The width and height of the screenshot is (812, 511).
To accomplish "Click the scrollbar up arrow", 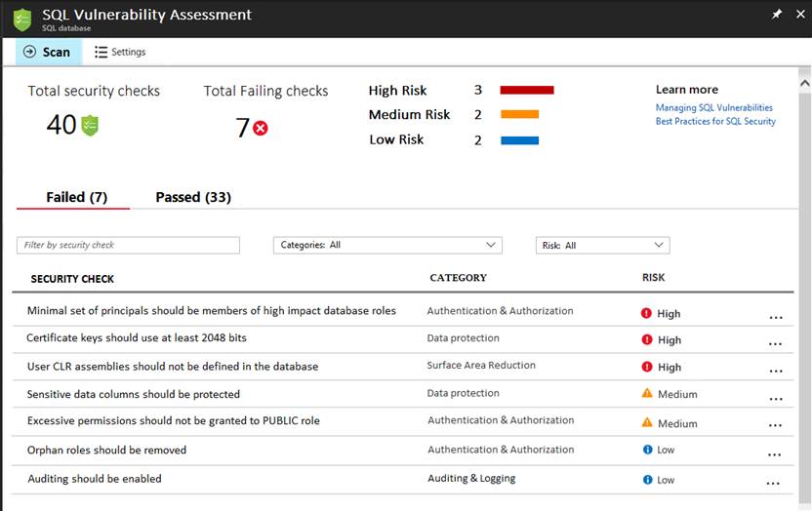I will coord(805,83).
